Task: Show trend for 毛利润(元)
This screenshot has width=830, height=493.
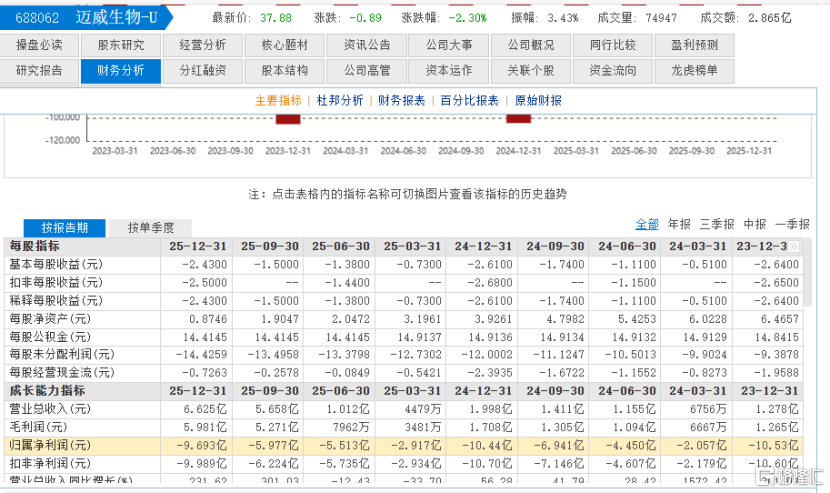Action: point(38,427)
